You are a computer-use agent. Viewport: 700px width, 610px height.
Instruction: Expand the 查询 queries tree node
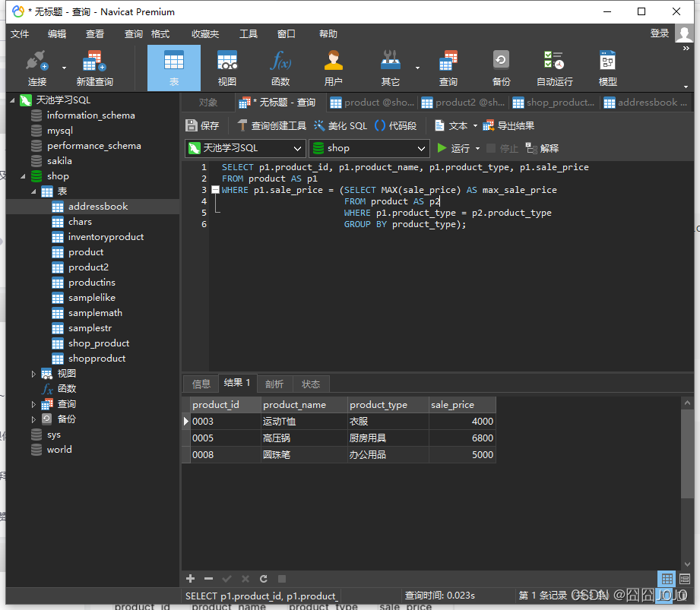tap(33, 404)
